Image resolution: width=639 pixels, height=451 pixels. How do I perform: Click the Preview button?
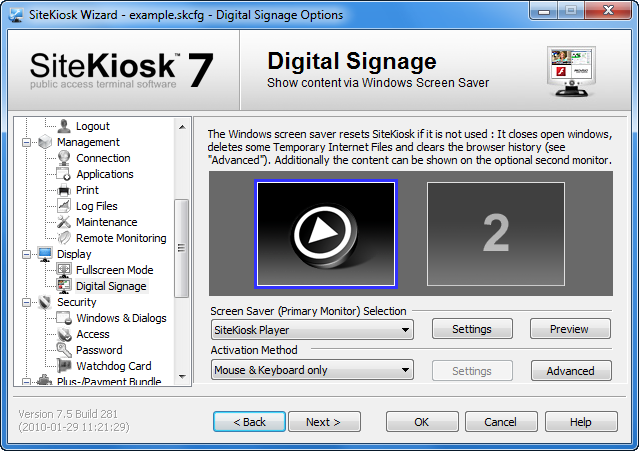pos(571,329)
